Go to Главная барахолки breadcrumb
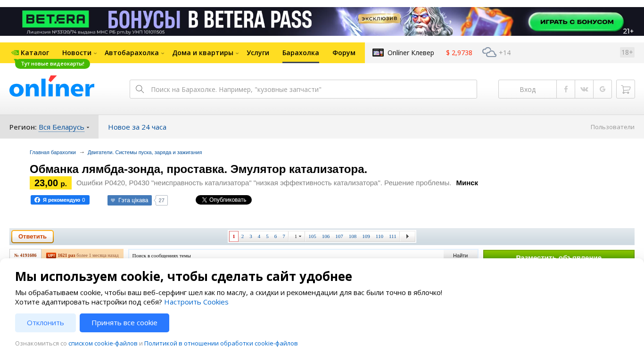644x362 pixels. pyautogui.click(x=53, y=152)
